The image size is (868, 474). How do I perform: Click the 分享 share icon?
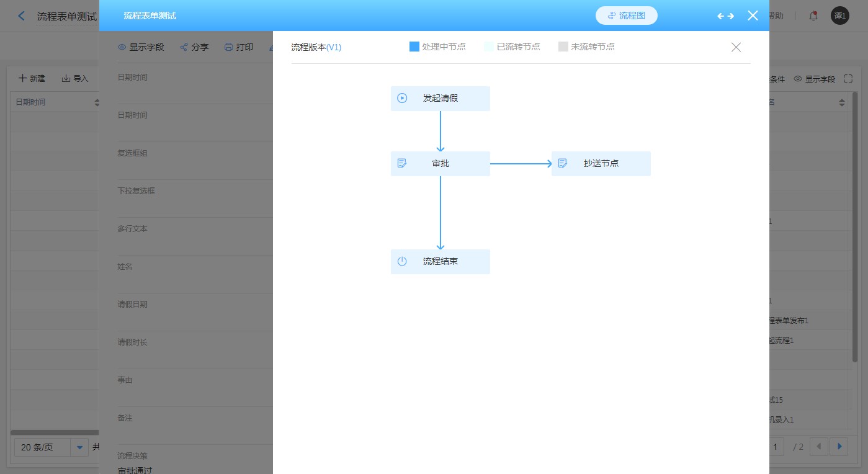184,47
